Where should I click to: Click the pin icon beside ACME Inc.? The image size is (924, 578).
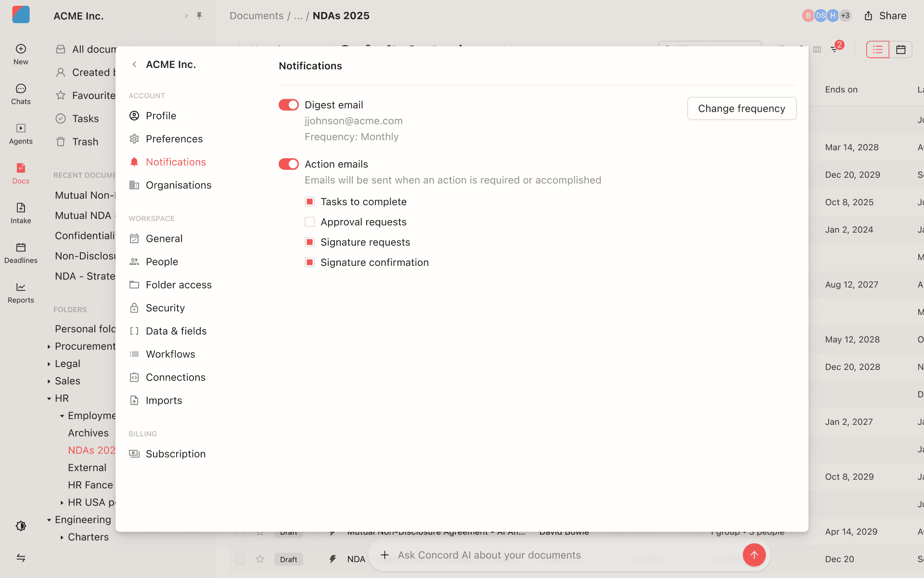click(199, 16)
